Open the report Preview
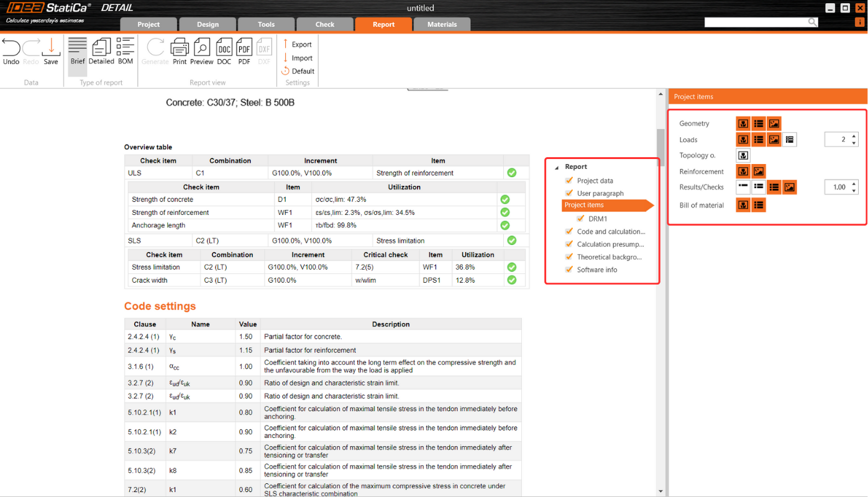Image resolution: width=868 pixels, height=497 pixels. click(201, 53)
